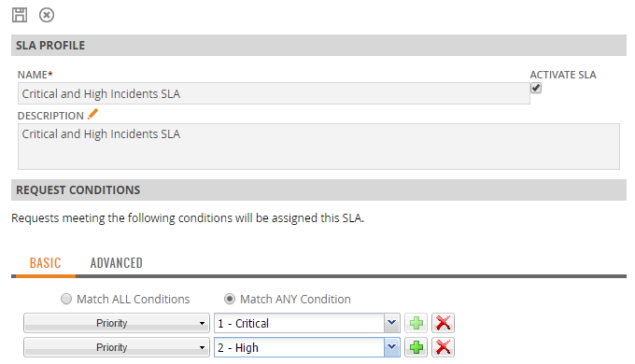Click into the Name input field
This screenshot has width=635, height=364.
[274, 93]
